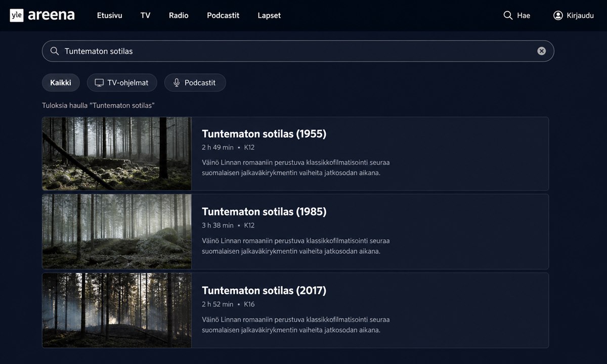The image size is (607, 364).
Task: Click the magnifier icon next to Hae
Action: (508, 15)
